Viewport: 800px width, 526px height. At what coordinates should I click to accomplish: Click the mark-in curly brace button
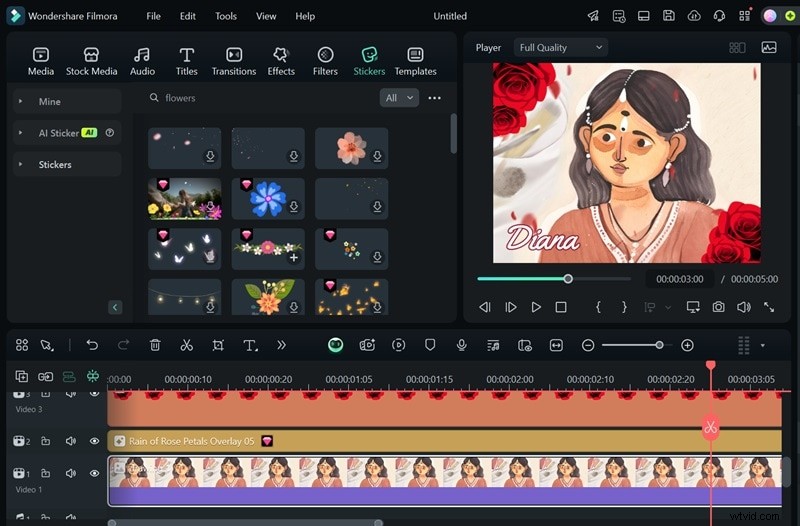[598, 307]
